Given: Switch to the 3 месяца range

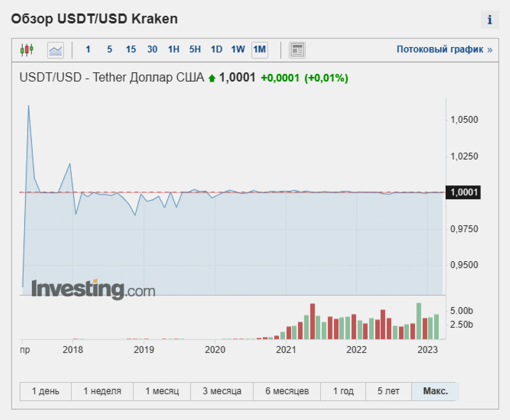Looking at the screenshot, I should pos(222,391).
